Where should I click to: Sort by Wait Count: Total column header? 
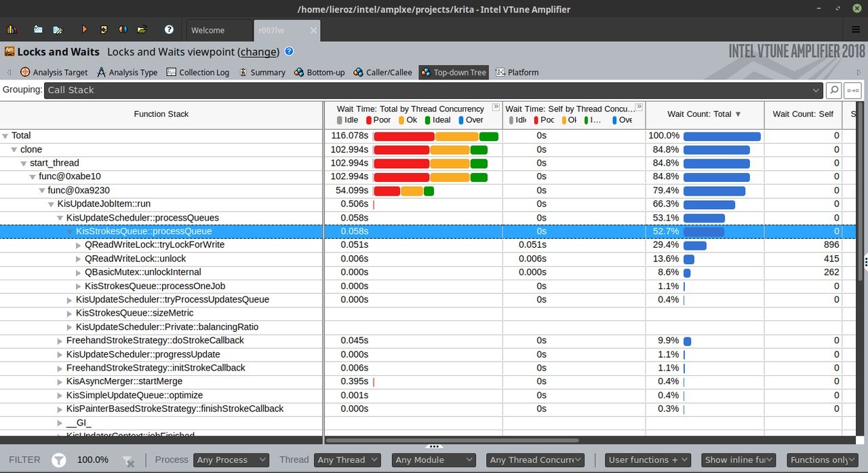click(705, 114)
